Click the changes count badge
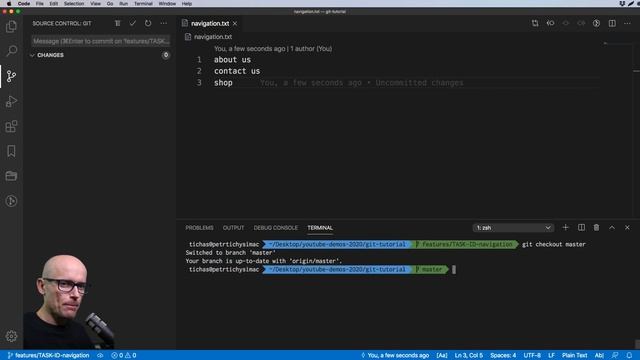The image size is (640, 360). 166,55
